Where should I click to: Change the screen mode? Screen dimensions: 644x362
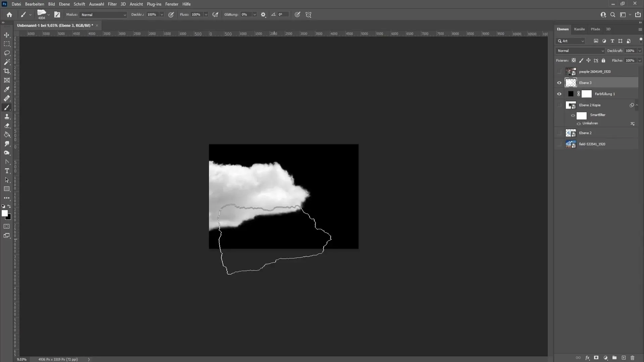point(7,236)
